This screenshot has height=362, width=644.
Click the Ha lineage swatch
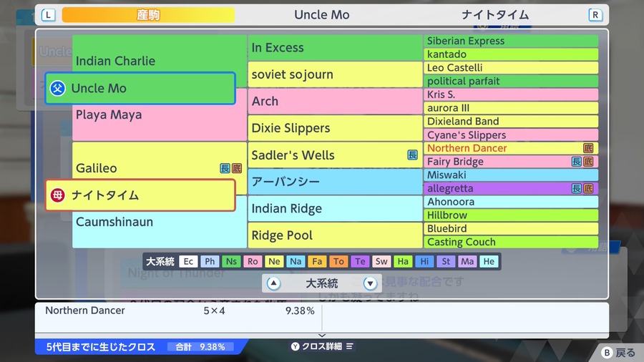[x=403, y=261]
